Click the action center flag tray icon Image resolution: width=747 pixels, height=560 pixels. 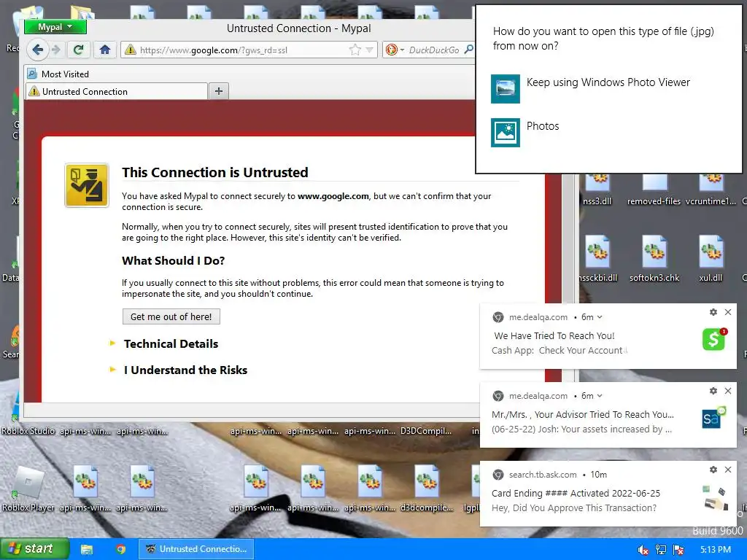point(678,550)
